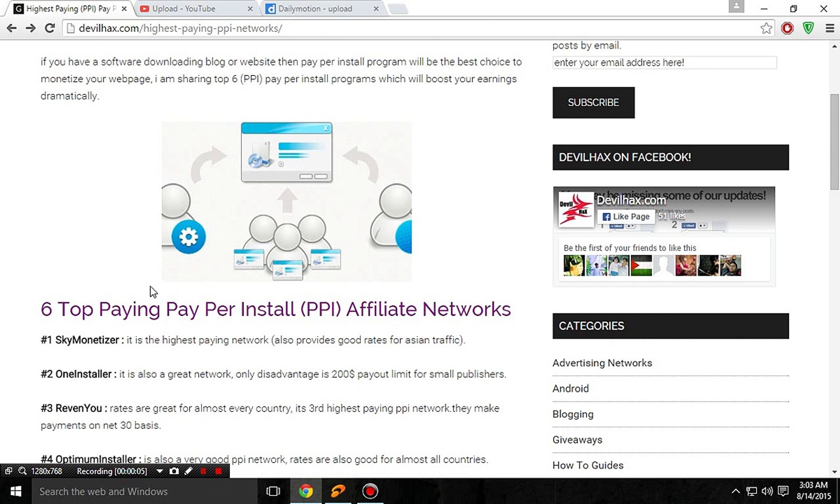The image size is (840, 504).
Task: Click the Search the web and Windows box
Action: (145, 491)
